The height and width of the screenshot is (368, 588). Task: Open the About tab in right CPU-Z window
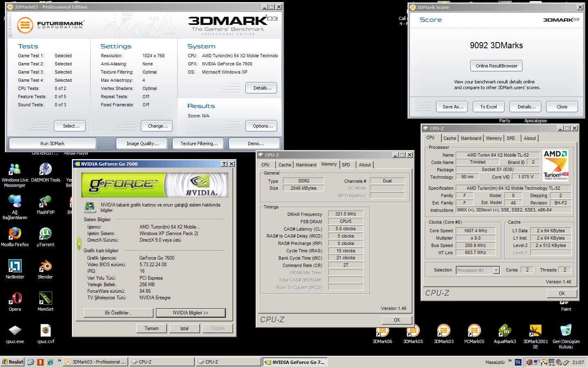tap(530, 138)
